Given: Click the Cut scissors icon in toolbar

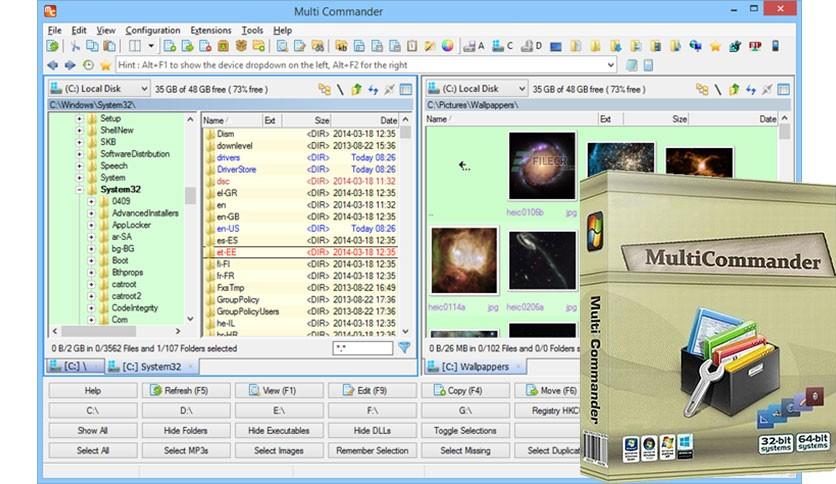Looking at the screenshot, I should point(75,46).
